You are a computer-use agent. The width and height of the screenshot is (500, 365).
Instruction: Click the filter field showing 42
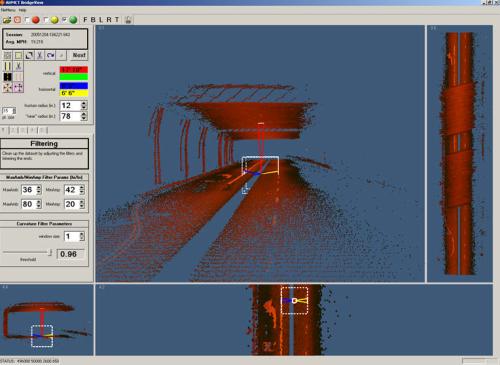click(x=71, y=190)
